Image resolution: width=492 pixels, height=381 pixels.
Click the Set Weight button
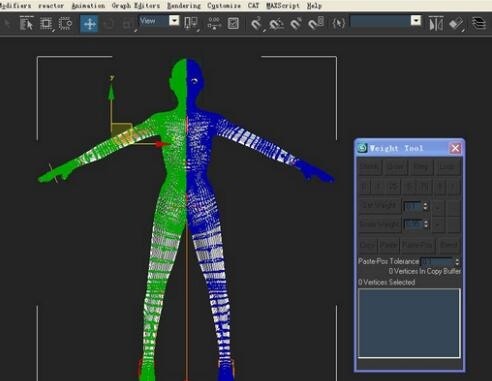point(379,206)
